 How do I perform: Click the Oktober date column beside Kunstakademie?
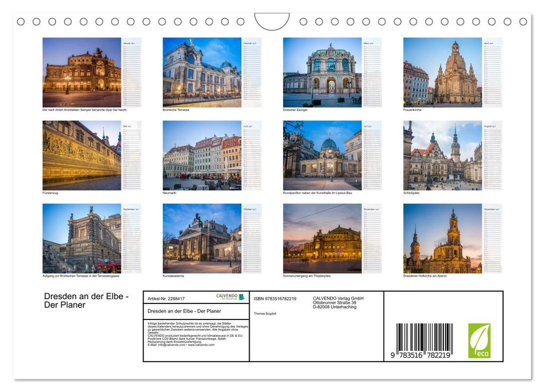[252, 238]
